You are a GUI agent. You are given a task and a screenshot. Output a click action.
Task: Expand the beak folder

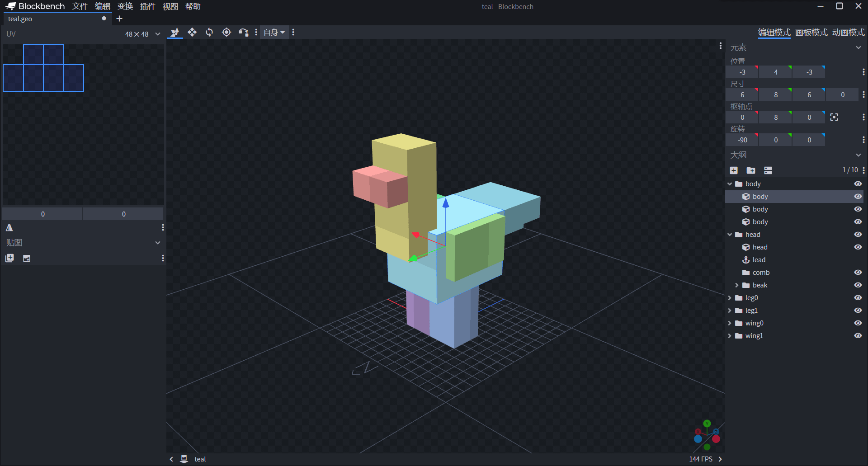point(737,285)
